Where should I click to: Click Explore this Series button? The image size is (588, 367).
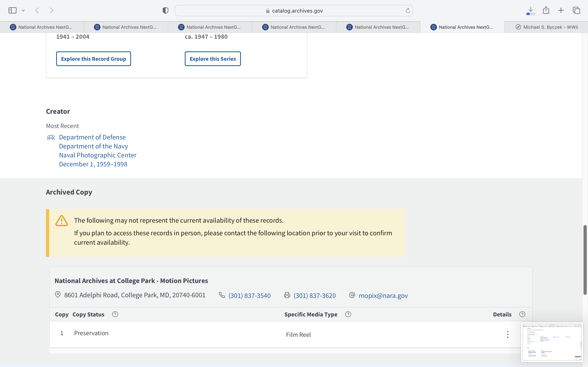point(213,59)
